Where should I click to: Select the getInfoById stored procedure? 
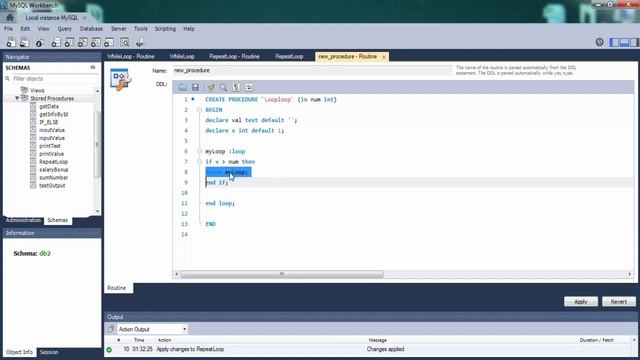(53, 114)
